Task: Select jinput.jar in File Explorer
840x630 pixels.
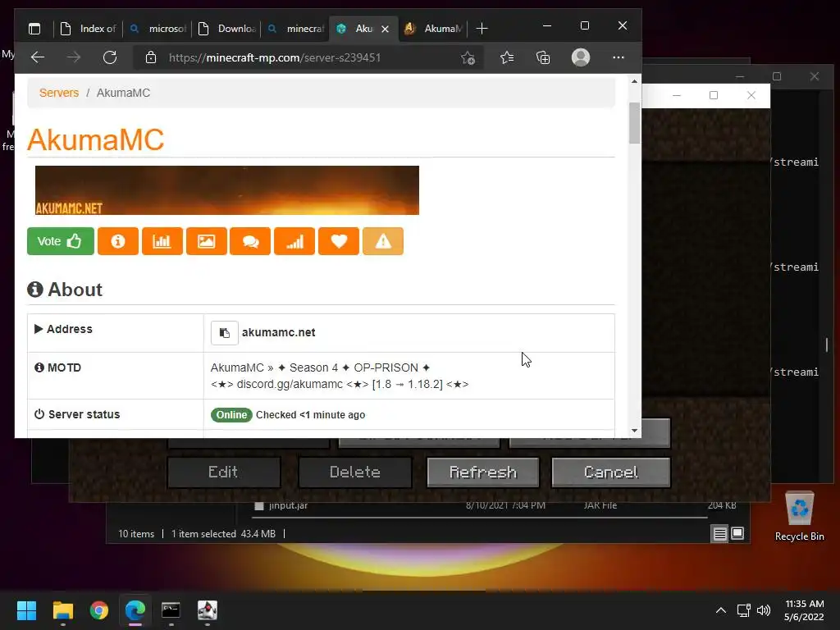Action: coord(288,505)
